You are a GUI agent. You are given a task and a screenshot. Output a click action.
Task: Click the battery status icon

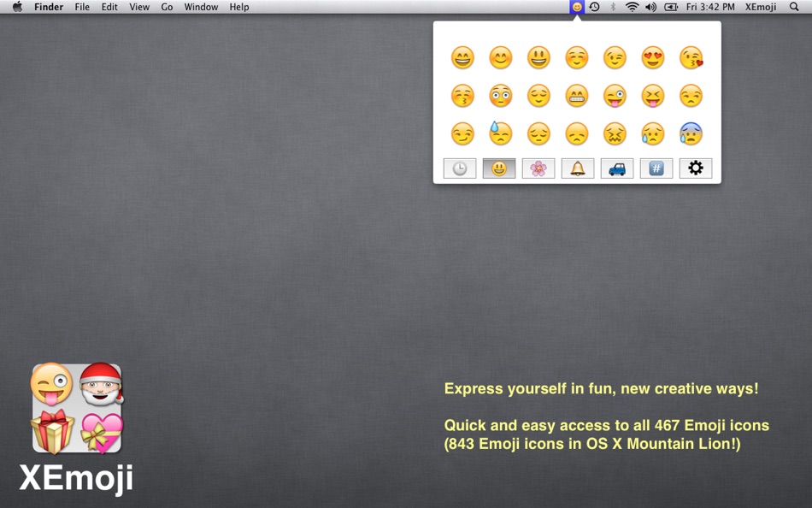[671, 7]
